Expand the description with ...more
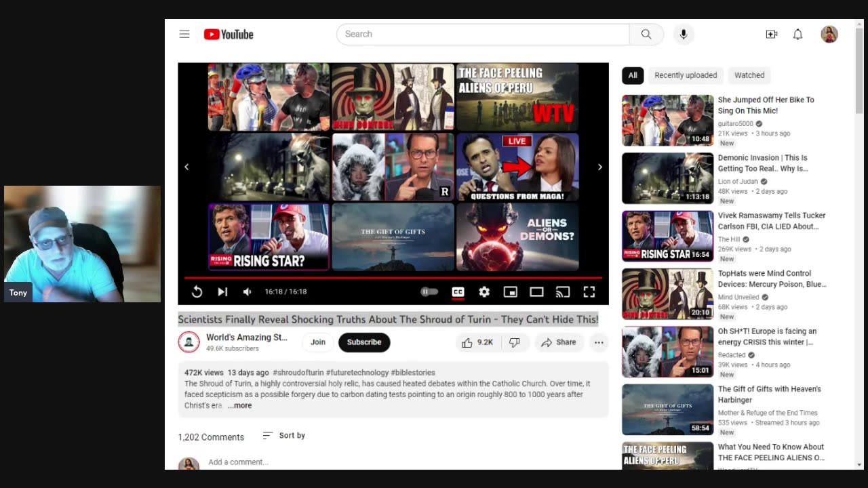Image resolution: width=868 pixels, height=488 pixels. tap(239, 405)
